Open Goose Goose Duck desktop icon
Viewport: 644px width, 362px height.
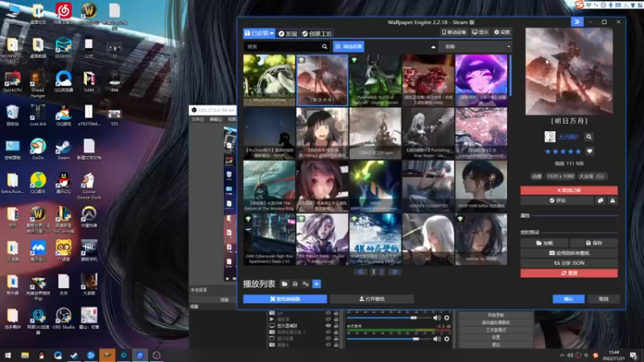(89, 186)
